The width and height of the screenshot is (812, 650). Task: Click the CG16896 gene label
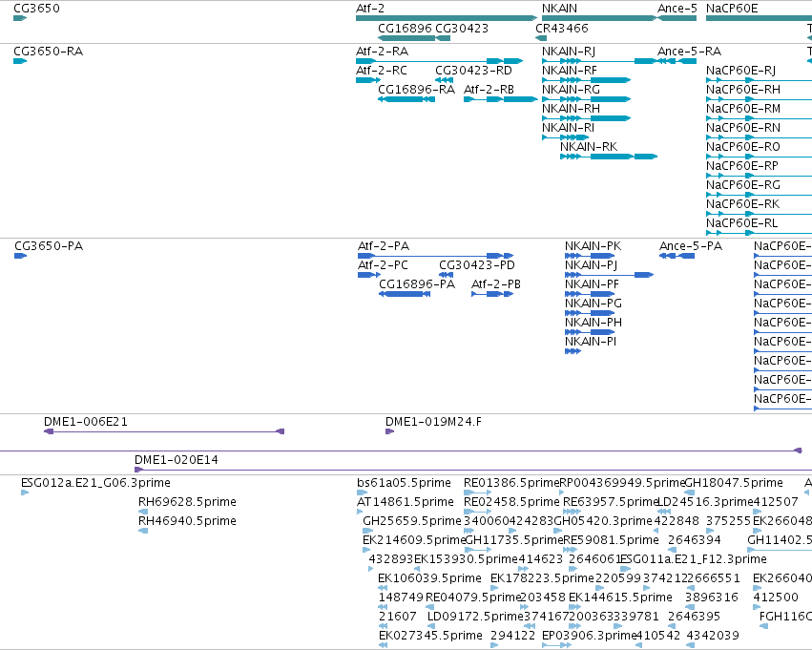(405, 28)
